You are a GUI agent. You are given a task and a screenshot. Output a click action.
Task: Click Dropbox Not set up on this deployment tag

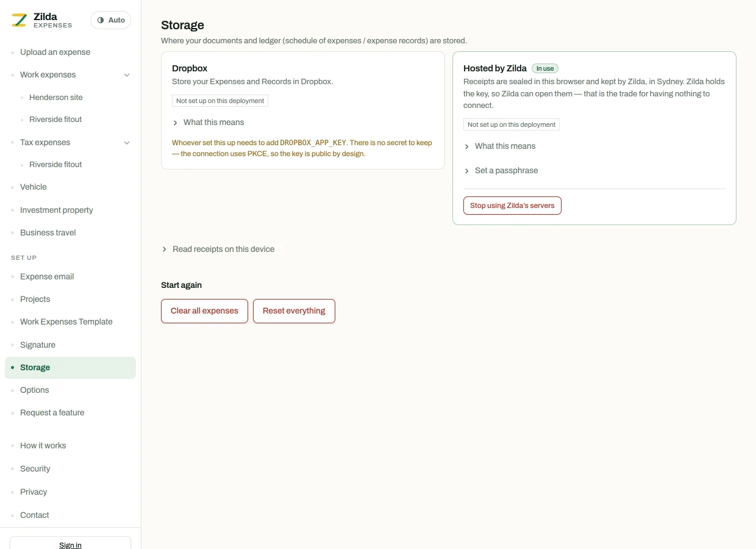click(220, 101)
